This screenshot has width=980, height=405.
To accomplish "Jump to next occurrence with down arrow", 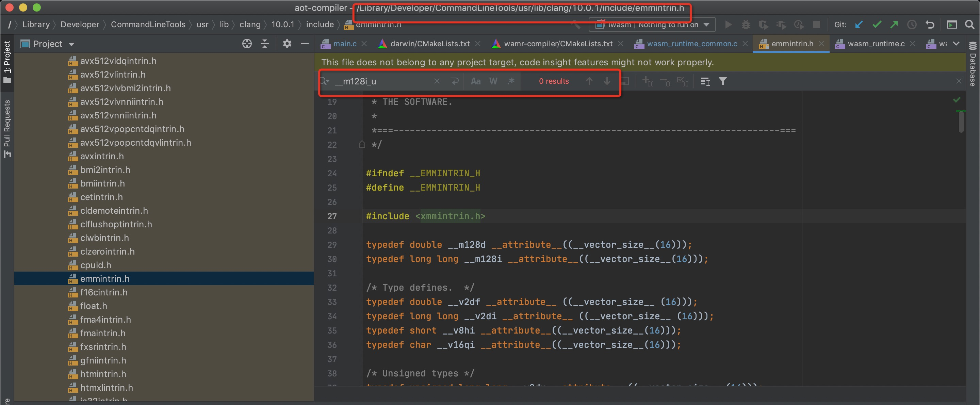I will pos(606,81).
